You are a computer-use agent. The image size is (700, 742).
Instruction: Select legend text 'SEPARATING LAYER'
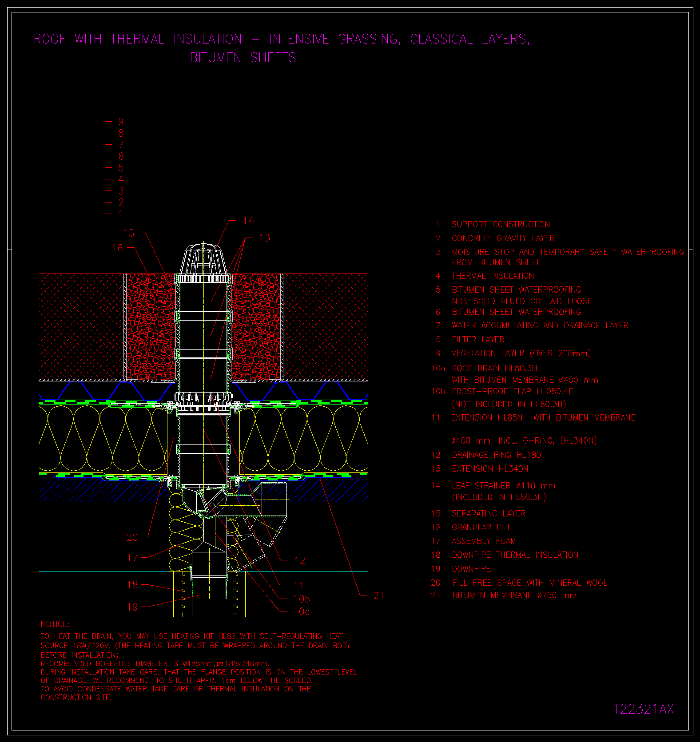pyautogui.click(x=489, y=513)
